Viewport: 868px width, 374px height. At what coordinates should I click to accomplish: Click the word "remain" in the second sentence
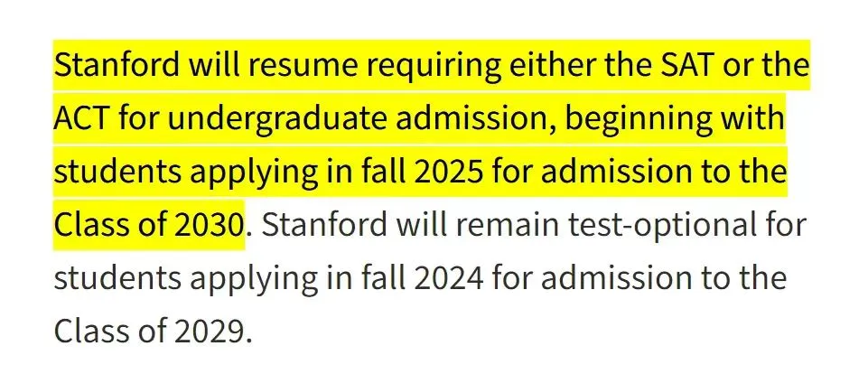465,225
